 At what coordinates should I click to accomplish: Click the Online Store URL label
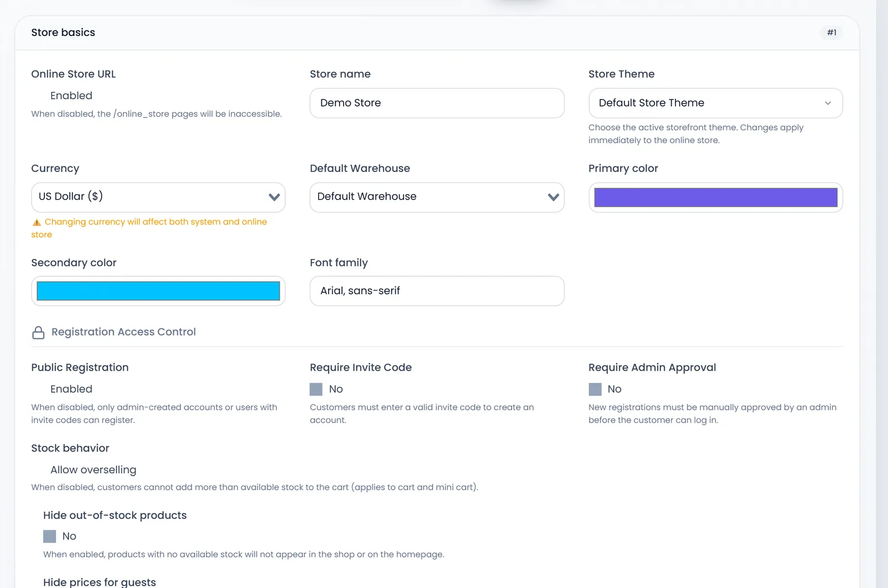pos(73,74)
